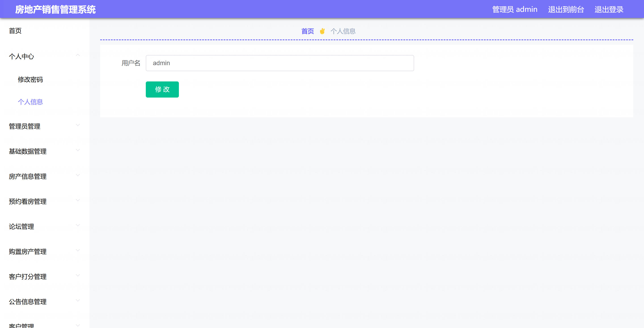Open 客户打分管理 menu item

(28, 277)
